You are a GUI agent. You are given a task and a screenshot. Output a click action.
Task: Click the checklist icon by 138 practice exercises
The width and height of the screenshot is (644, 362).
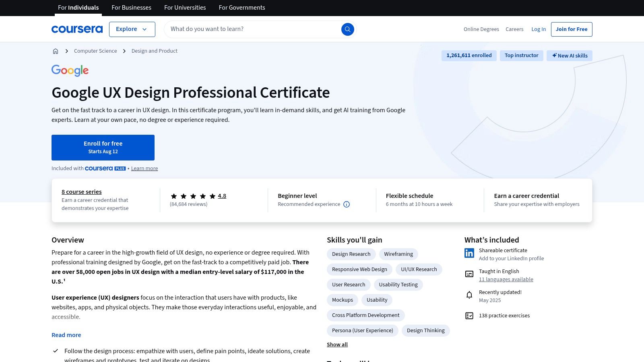pyautogui.click(x=469, y=316)
